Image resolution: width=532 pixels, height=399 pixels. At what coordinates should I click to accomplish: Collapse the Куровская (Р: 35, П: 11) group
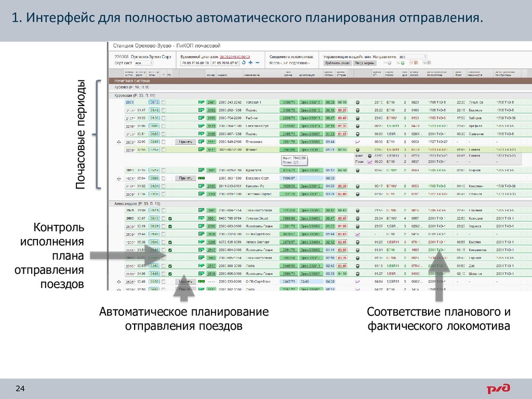coord(320,96)
